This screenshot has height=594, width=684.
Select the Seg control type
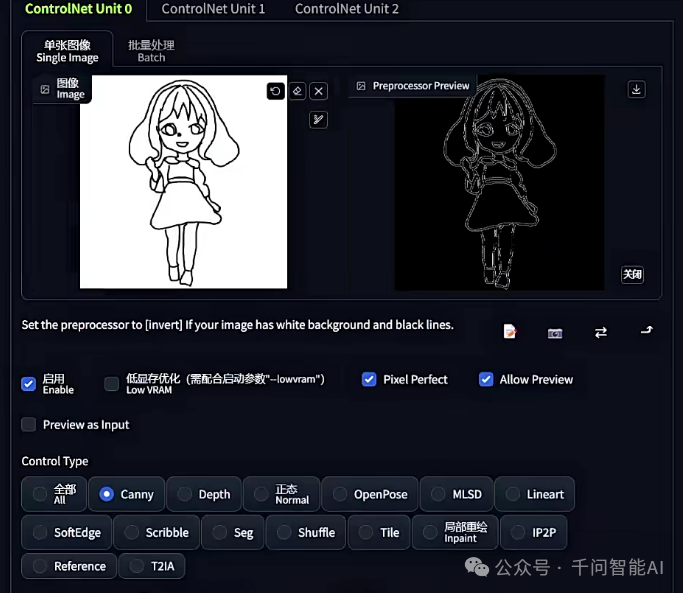click(x=233, y=533)
